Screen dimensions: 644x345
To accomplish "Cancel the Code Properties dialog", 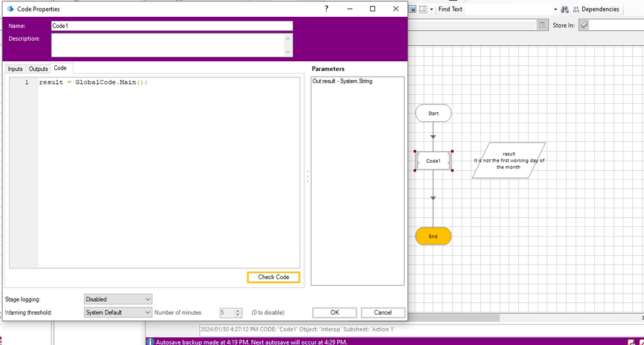I will tap(382, 313).
